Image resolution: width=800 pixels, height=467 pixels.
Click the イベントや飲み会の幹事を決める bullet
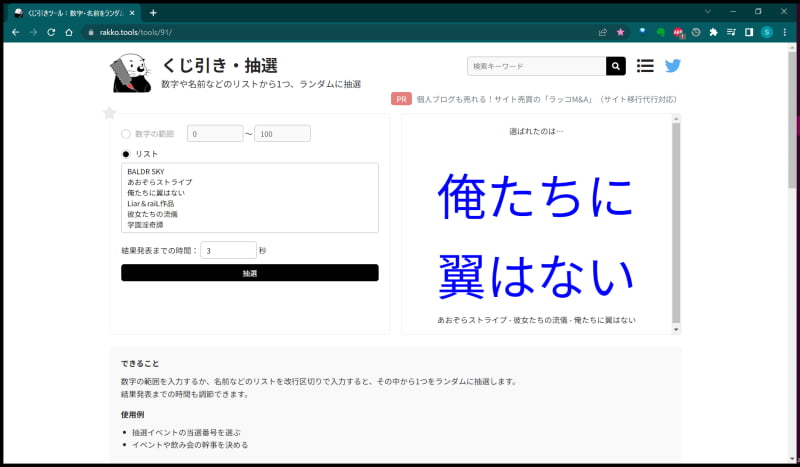coord(190,445)
